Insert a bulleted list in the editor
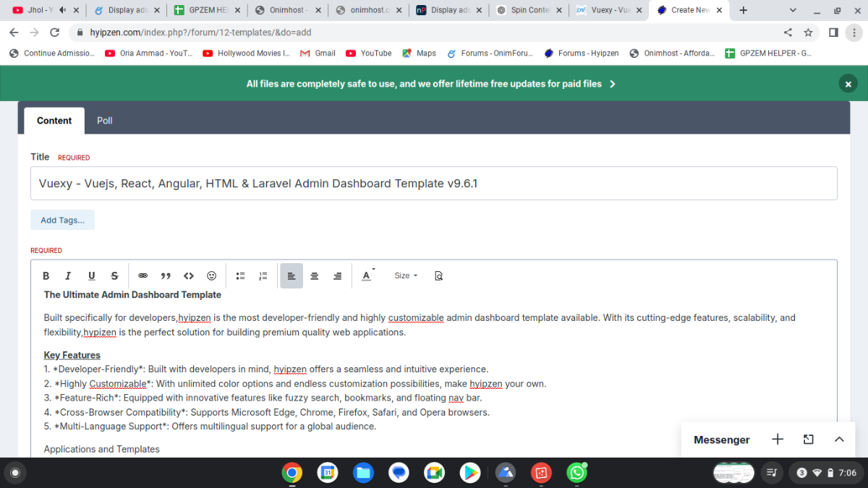 [x=241, y=275]
